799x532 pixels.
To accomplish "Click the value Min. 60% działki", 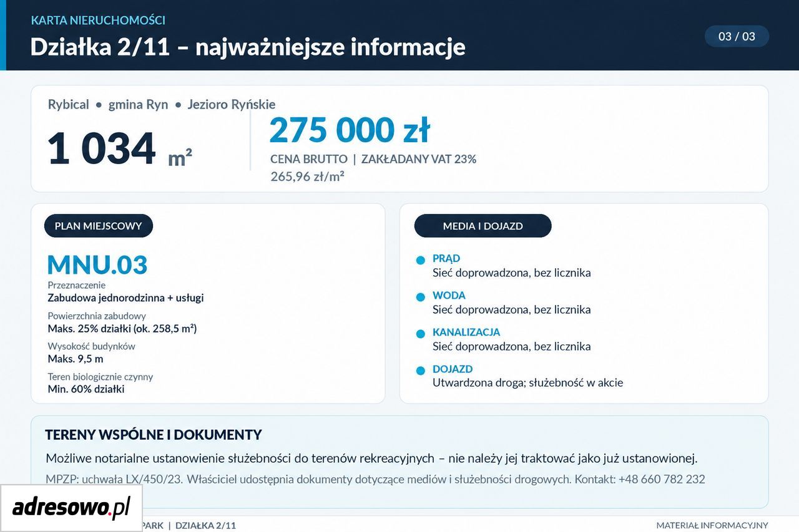I will (86, 389).
